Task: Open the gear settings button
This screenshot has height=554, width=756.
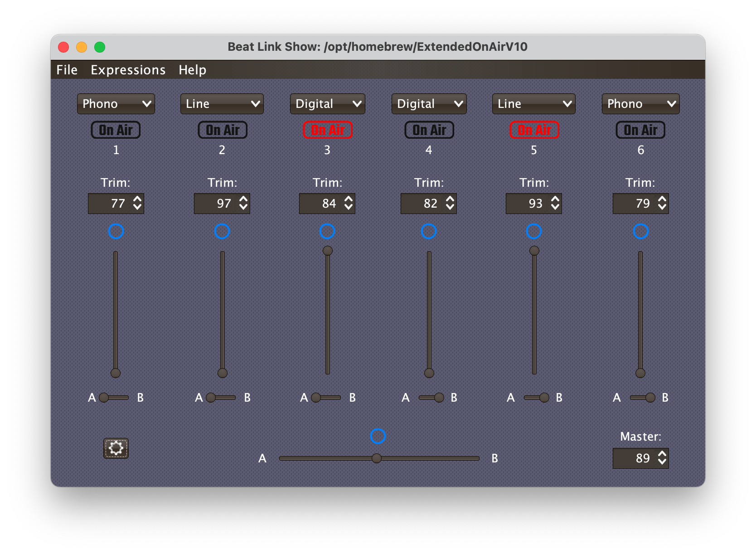Action: tap(116, 448)
